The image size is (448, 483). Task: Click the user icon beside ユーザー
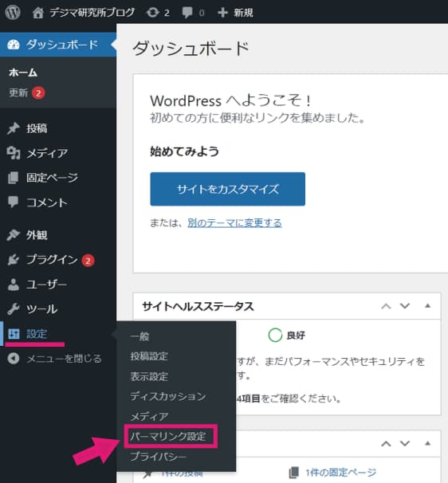[14, 285]
